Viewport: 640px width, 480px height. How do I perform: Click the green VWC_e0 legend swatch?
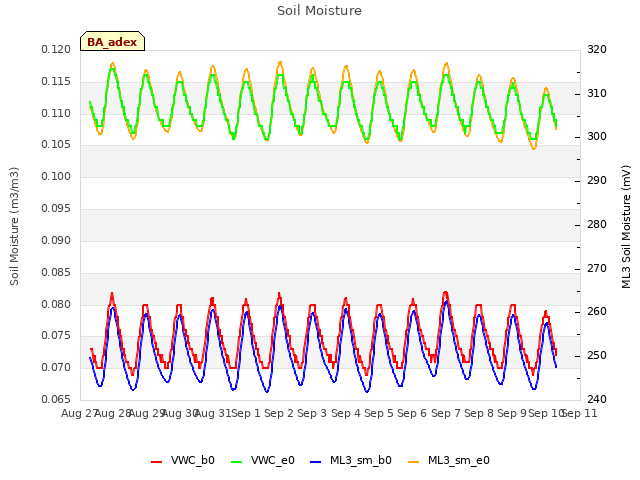pos(236,462)
